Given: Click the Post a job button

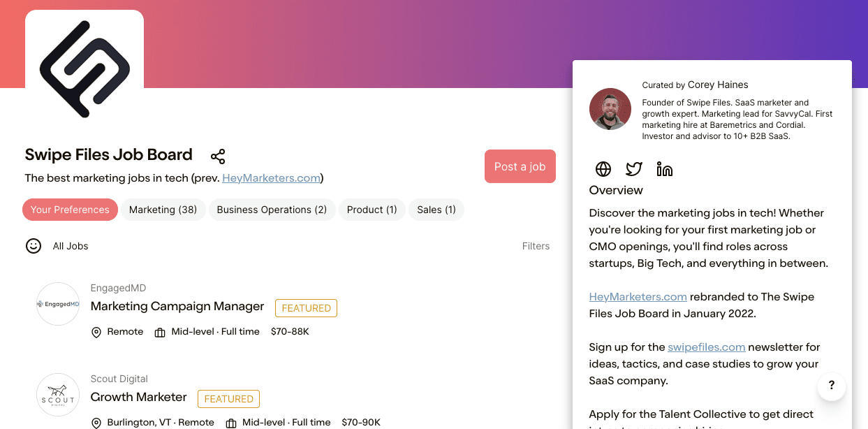Looking at the screenshot, I should (520, 166).
